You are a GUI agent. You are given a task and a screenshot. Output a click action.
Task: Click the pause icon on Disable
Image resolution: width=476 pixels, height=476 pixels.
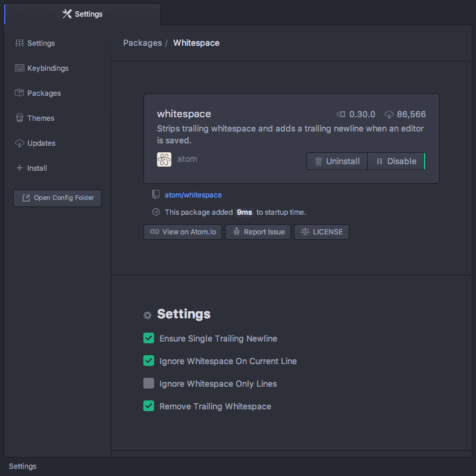[x=380, y=161]
